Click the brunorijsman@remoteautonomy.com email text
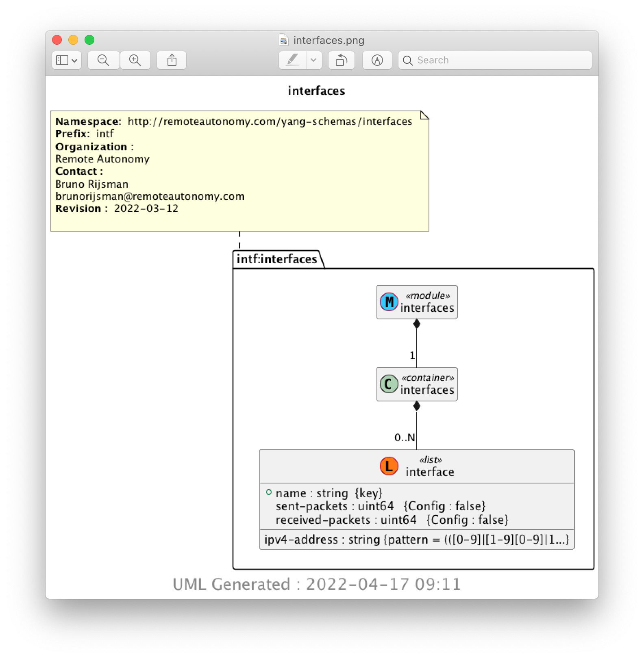Screen dimensions: 644x659 tap(150, 196)
